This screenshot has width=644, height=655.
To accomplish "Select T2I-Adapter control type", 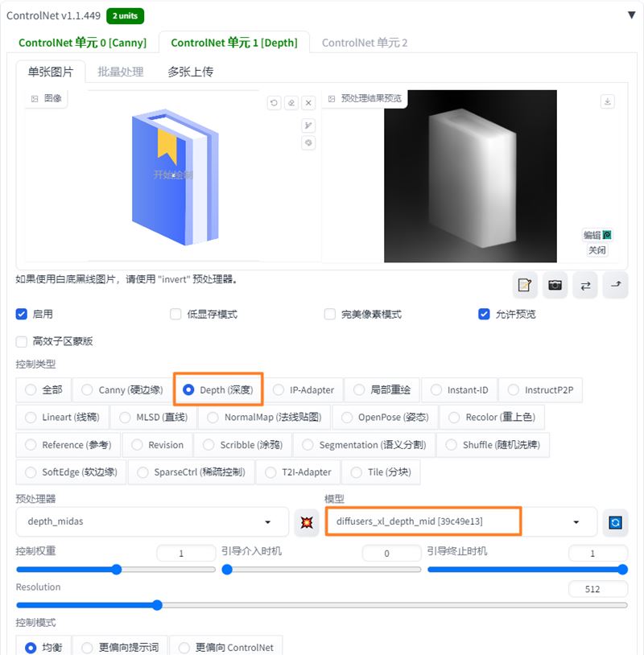I will click(298, 472).
